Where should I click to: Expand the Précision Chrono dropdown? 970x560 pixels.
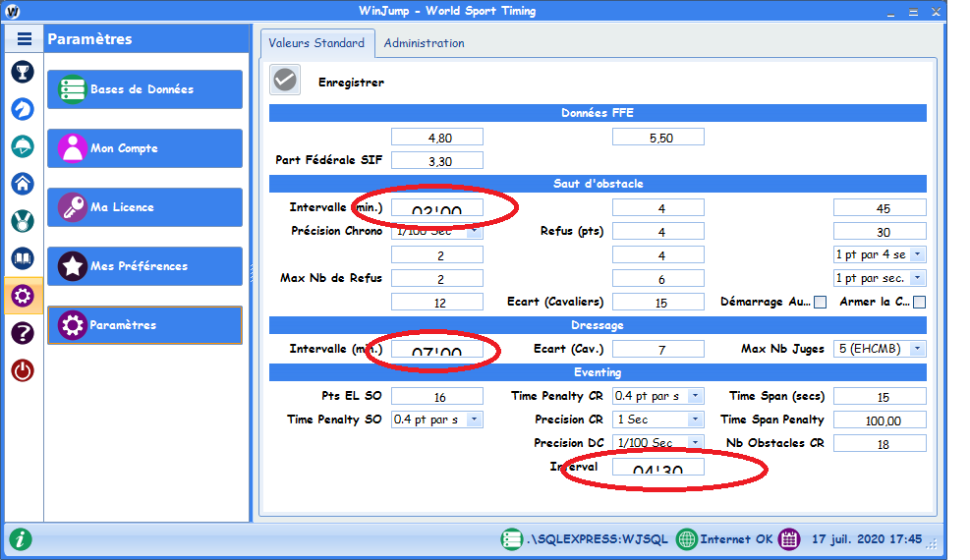coord(474,231)
